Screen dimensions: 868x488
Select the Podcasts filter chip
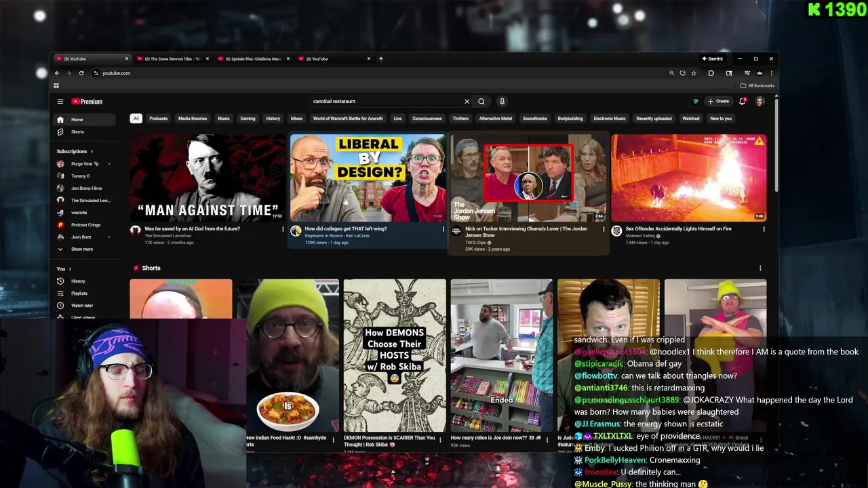click(x=158, y=119)
